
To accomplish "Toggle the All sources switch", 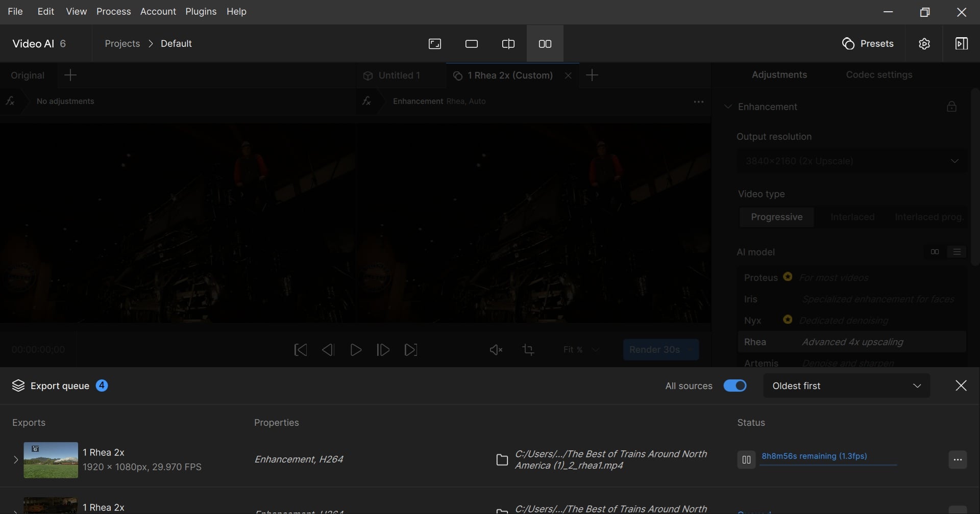I will pyautogui.click(x=734, y=386).
